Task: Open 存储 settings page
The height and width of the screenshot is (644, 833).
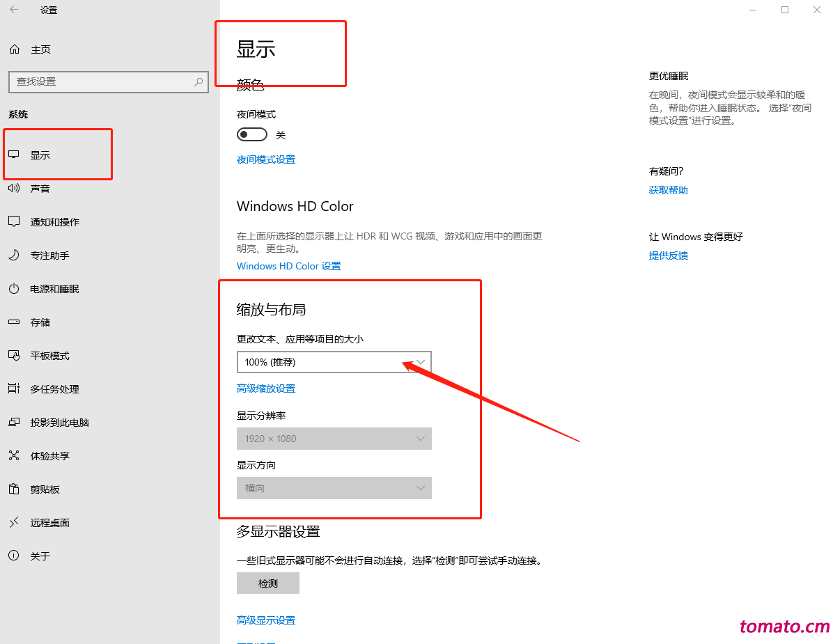Action: pyautogui.click(x=40, y=322)
